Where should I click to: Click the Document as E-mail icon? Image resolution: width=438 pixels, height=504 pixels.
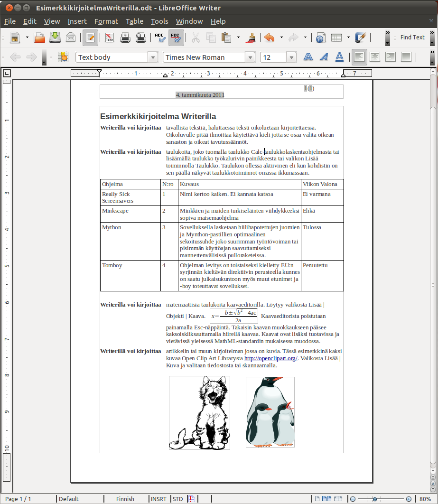point(71,37)
